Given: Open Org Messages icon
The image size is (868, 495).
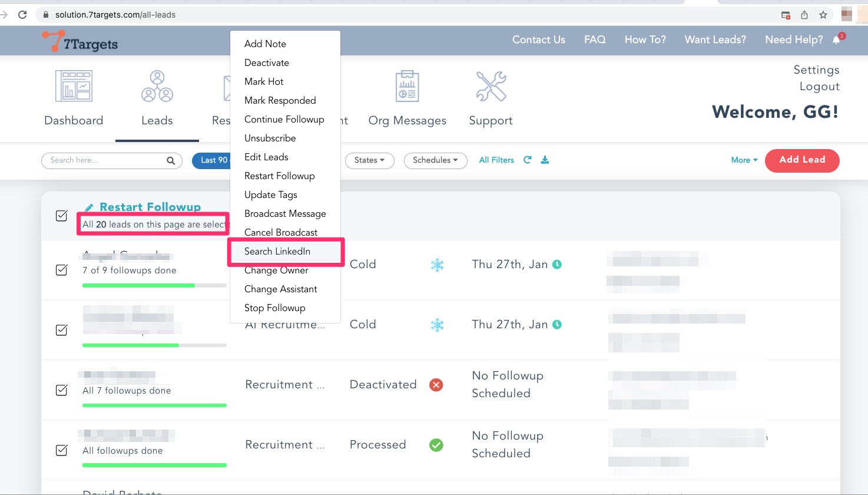Looking at the screenshot, I should (x=407, y=86).
